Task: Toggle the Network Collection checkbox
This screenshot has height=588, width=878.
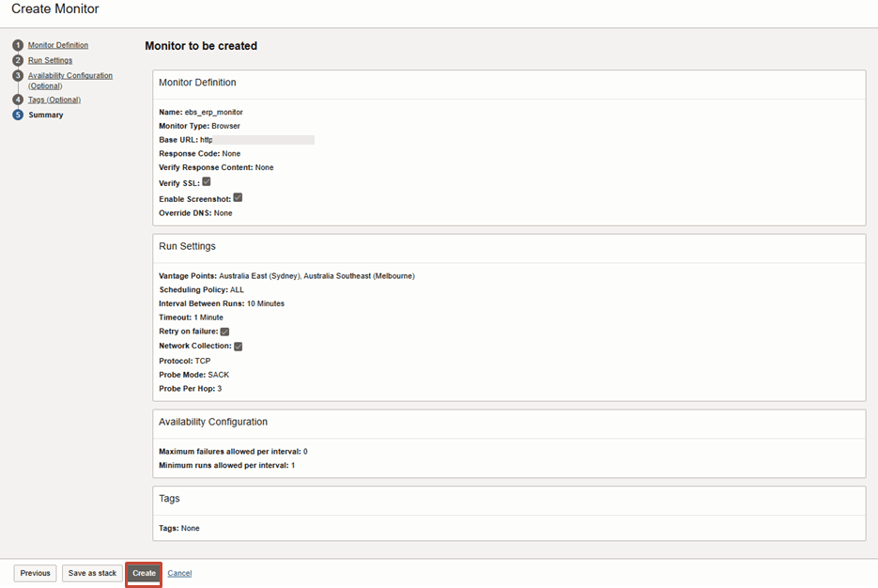Action: [238, 347]
